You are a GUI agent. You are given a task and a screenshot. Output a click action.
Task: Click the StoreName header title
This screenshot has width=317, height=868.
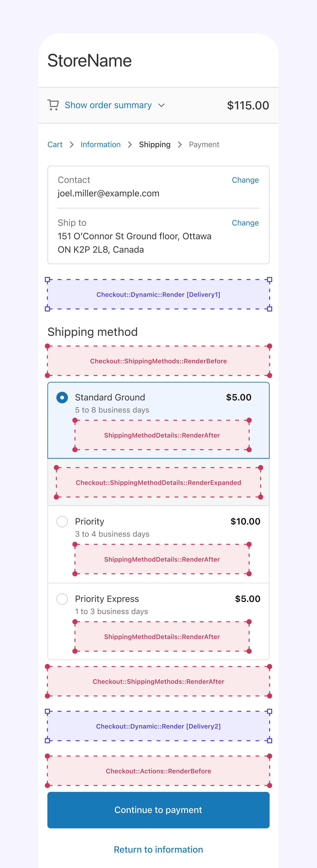(x=89, y=61)
